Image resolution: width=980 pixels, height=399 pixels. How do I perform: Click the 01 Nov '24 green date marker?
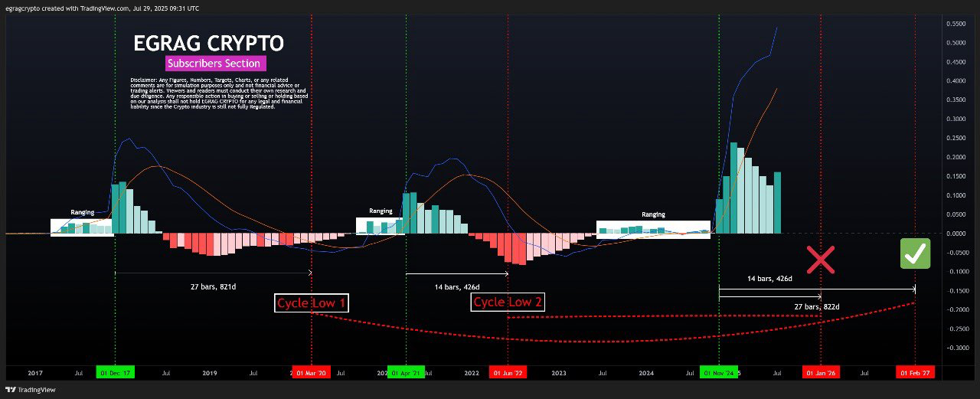point(720,372)
